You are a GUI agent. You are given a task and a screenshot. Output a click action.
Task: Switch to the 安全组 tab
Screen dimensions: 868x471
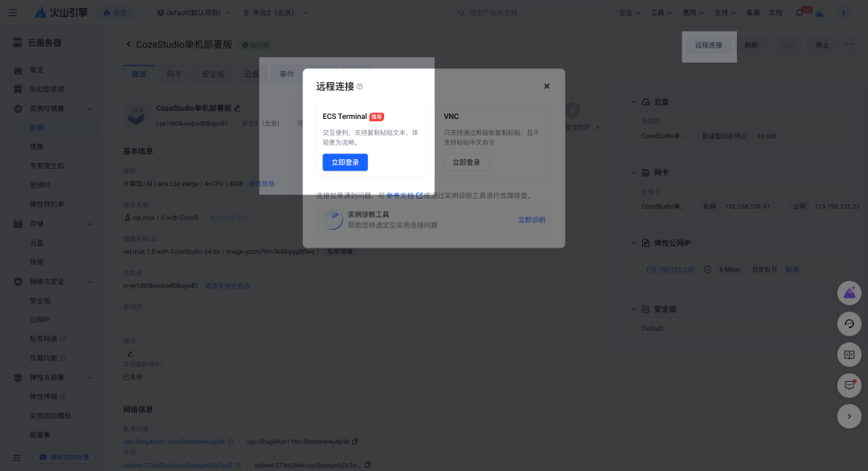[x=212, y=74]
